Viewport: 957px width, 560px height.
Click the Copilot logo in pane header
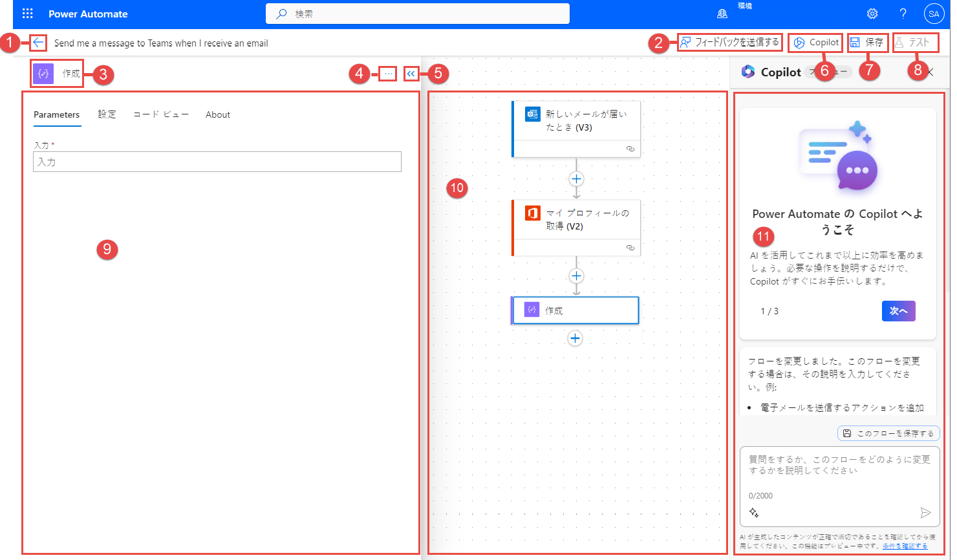[748, 72]
